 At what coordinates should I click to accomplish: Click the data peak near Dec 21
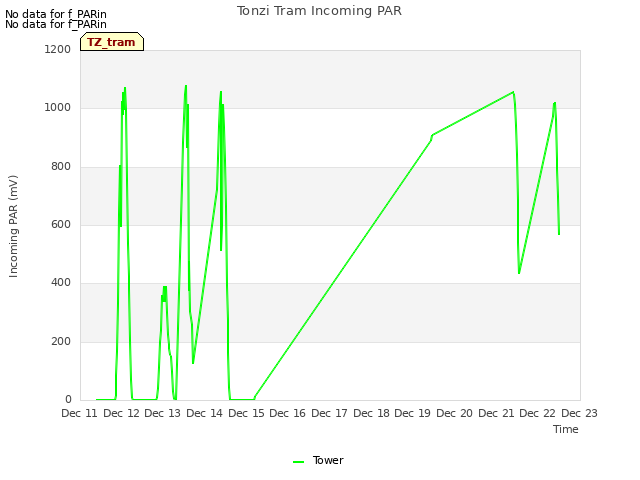point(513,92)
